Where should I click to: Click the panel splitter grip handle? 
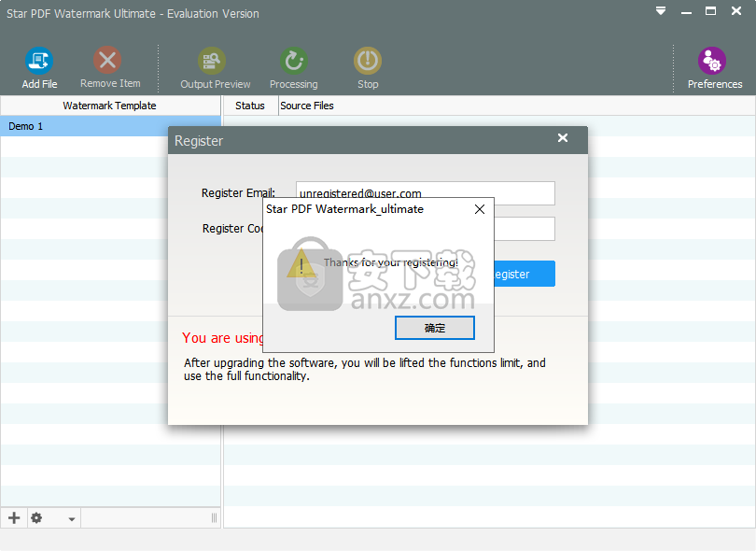pyautogui.click(x=214, y=517)
